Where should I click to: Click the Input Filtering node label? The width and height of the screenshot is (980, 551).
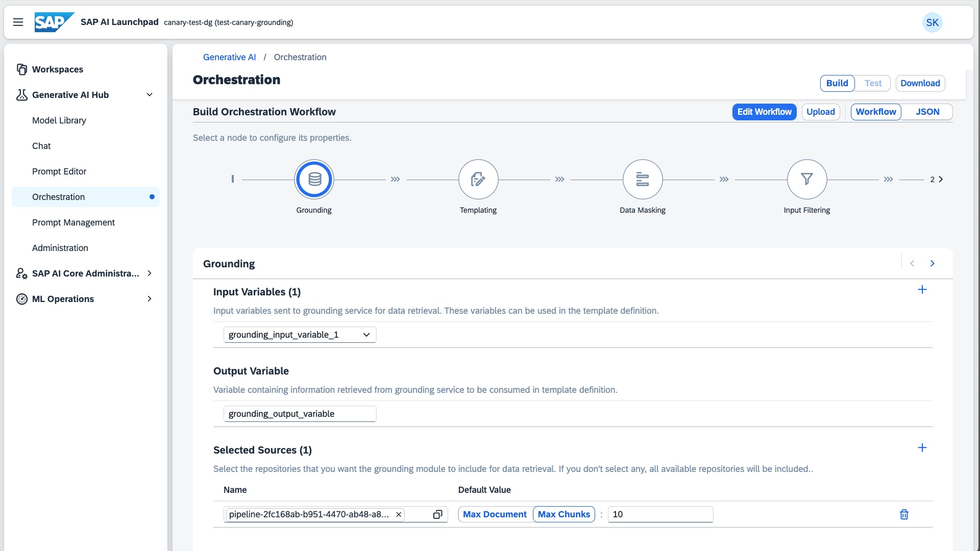pyautogui.click(x=807, y=210)
